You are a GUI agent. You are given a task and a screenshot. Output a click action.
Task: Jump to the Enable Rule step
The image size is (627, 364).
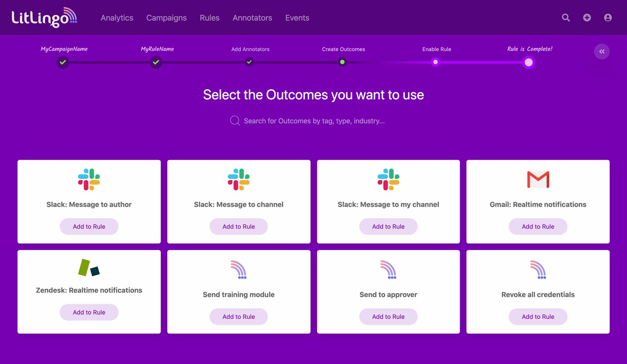pos(435,62)
